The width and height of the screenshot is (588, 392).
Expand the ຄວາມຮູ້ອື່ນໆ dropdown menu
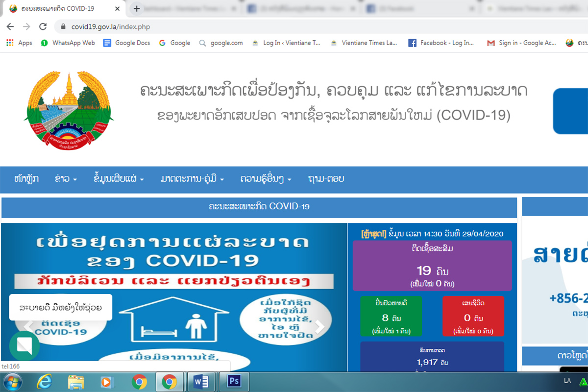(x=266, y=179)
